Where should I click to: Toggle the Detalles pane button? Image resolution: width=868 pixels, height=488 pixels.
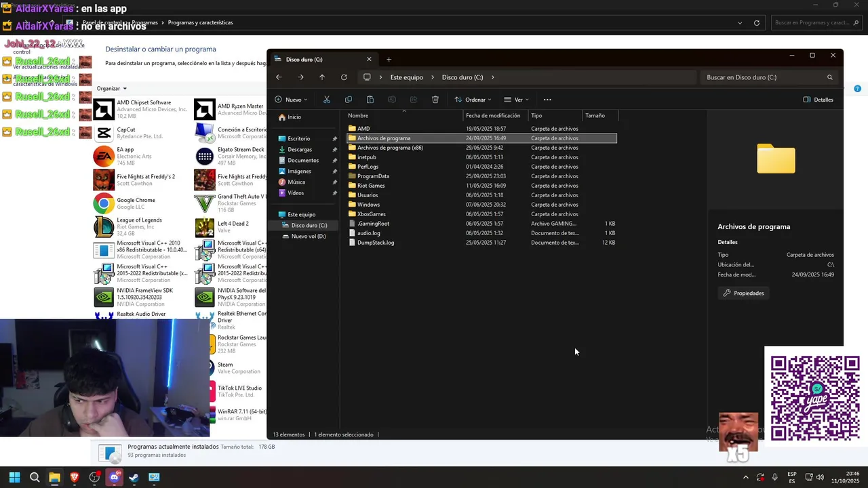818,100
